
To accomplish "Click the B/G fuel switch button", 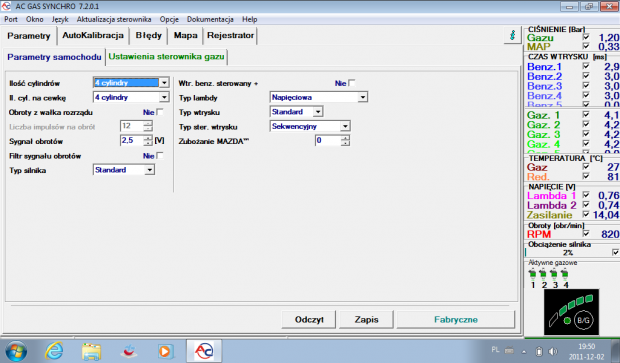I will pyautogui.click(x=584, y=320).
